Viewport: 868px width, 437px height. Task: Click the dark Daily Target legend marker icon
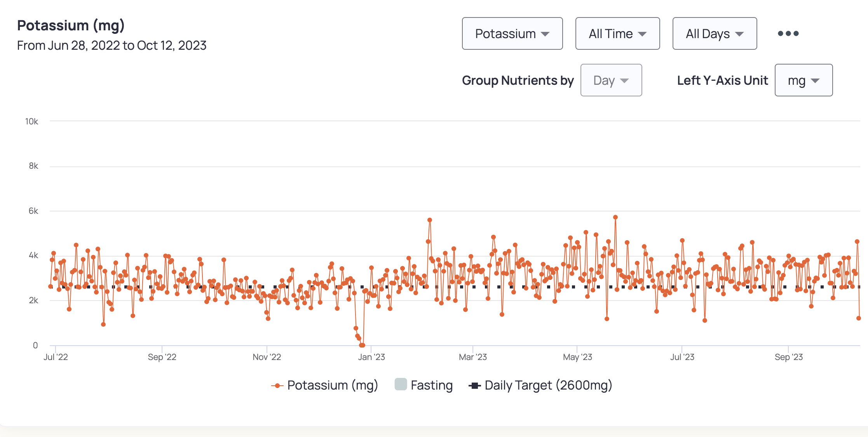[x=474, y=386]
